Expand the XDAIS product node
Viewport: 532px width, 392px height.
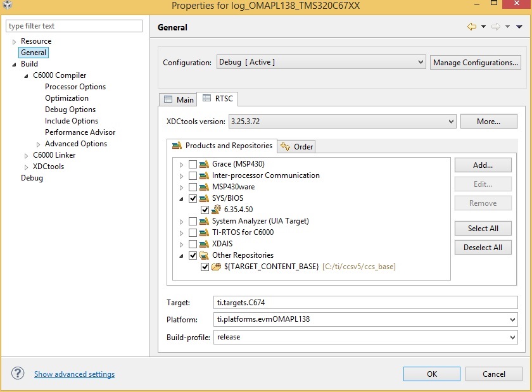point(181,244)
